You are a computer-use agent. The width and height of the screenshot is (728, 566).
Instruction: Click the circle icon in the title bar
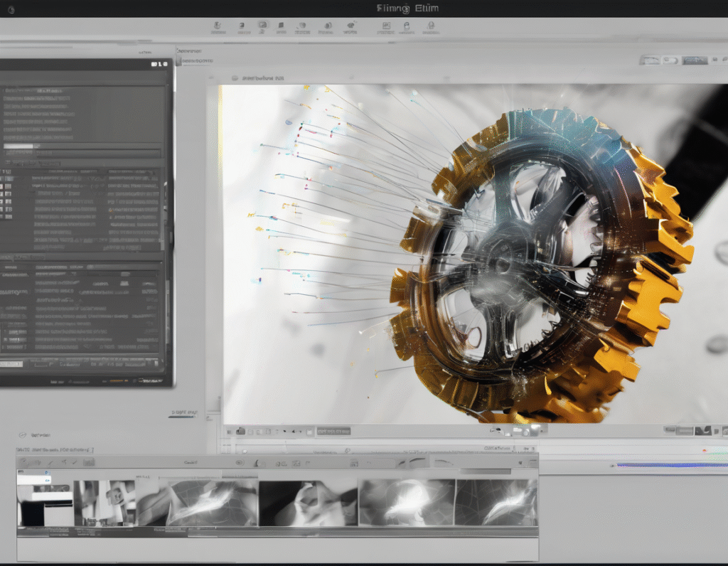tap(12, 9)
